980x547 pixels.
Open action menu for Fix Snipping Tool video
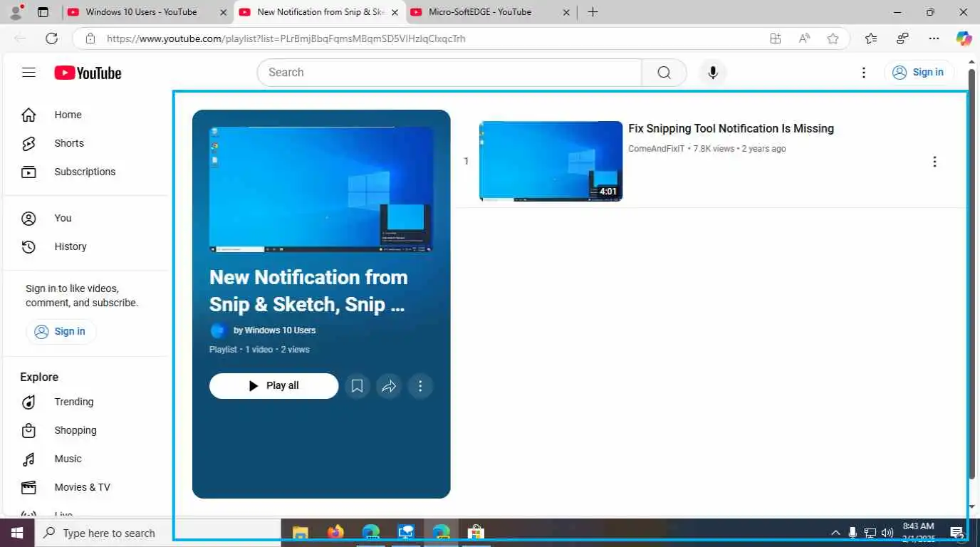934,162
